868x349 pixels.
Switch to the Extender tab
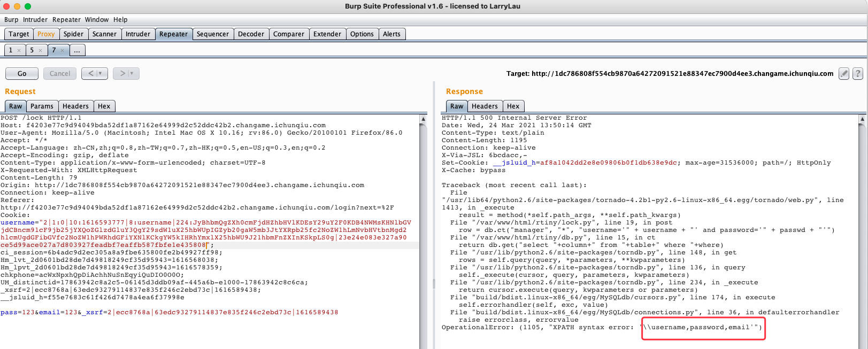[327, 34]
